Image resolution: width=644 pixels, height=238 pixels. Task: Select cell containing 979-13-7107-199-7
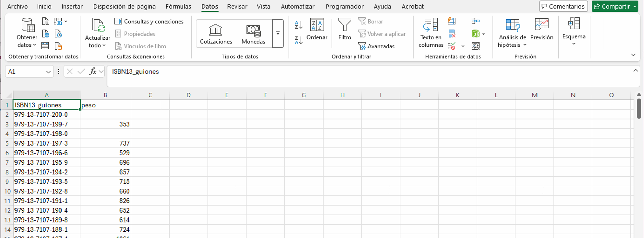47,124
